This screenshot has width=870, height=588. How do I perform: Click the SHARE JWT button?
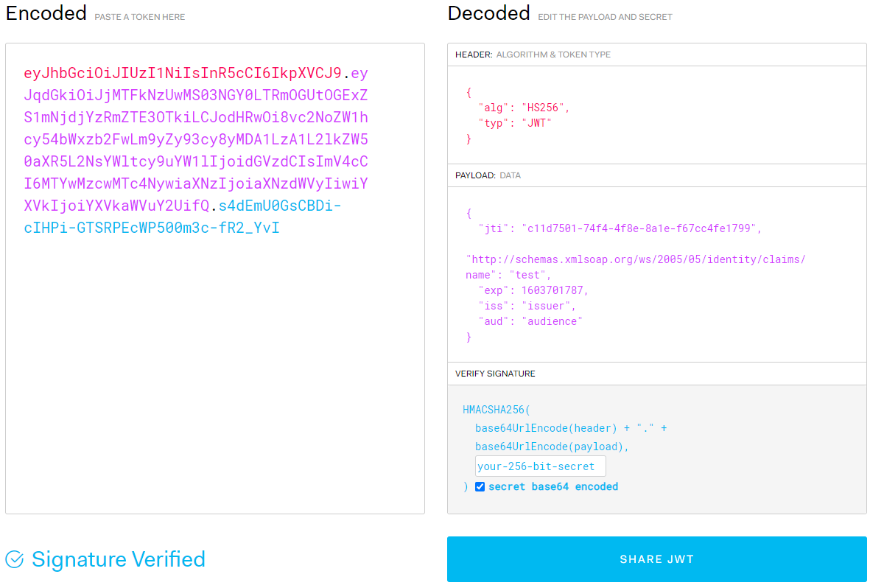click(656, 559)
